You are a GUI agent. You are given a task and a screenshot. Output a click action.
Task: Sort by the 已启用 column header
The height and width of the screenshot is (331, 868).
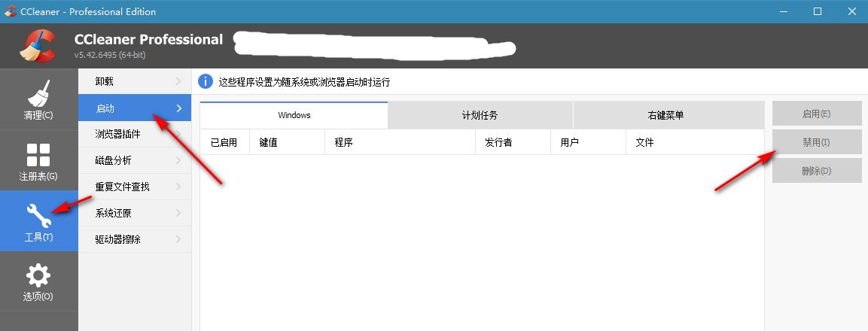(225, 142)
